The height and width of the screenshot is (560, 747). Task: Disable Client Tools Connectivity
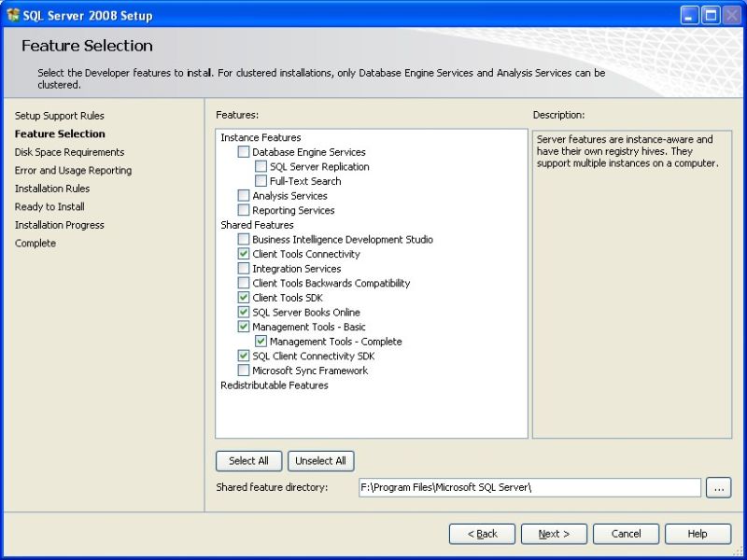click(x=244, y=253)
